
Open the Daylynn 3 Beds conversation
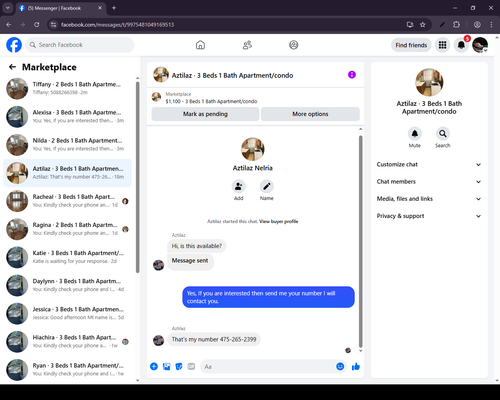(67, 285)
